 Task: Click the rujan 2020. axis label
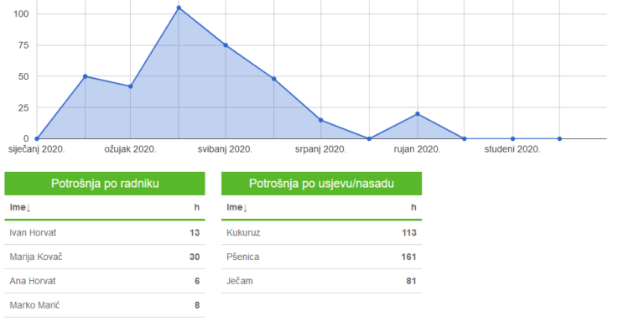coord(417,149)
